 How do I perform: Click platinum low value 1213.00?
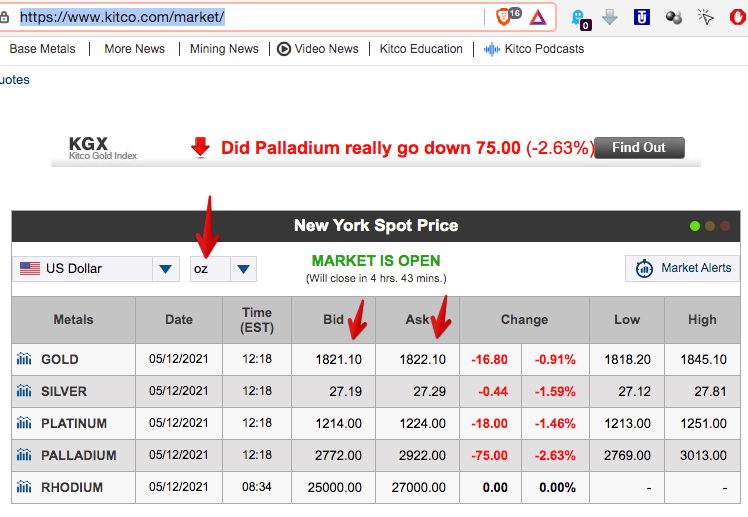tap(627, 424)
